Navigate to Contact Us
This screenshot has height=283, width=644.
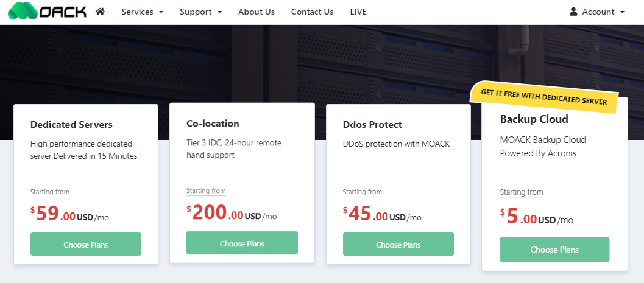pos(312,12)
